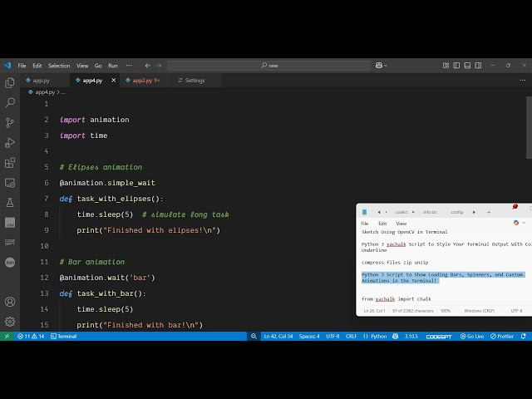Start Go Live server
Screen dimensions: 532x399
[472, 336]
